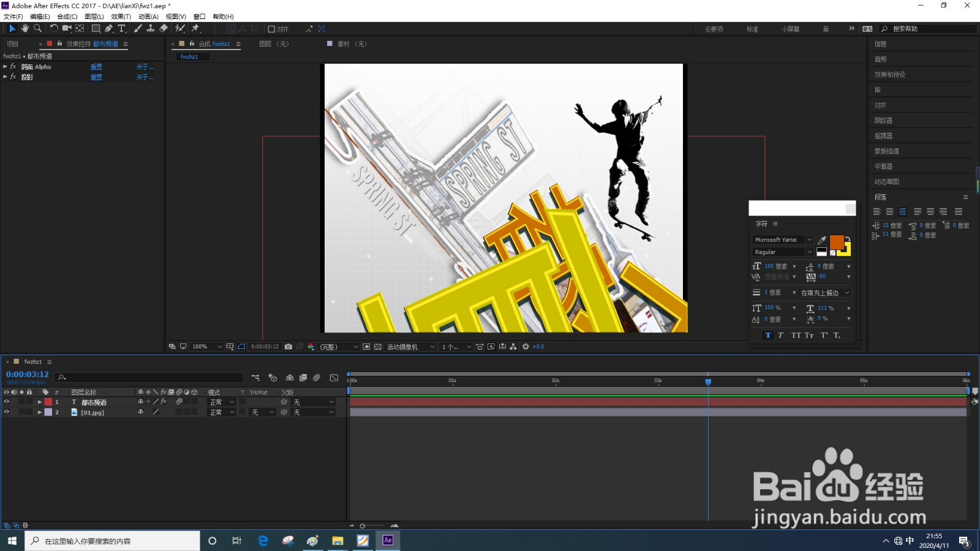Screen dimensions: 980x551
Task: Select the Puppet Pin tool
Action: 195,29
